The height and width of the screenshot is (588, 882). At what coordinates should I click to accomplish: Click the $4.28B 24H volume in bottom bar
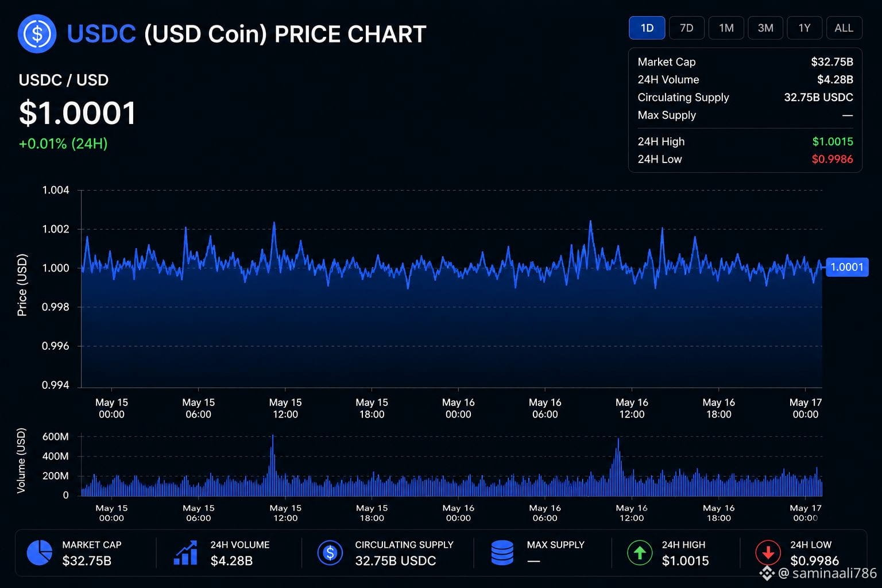pos(231,561)
